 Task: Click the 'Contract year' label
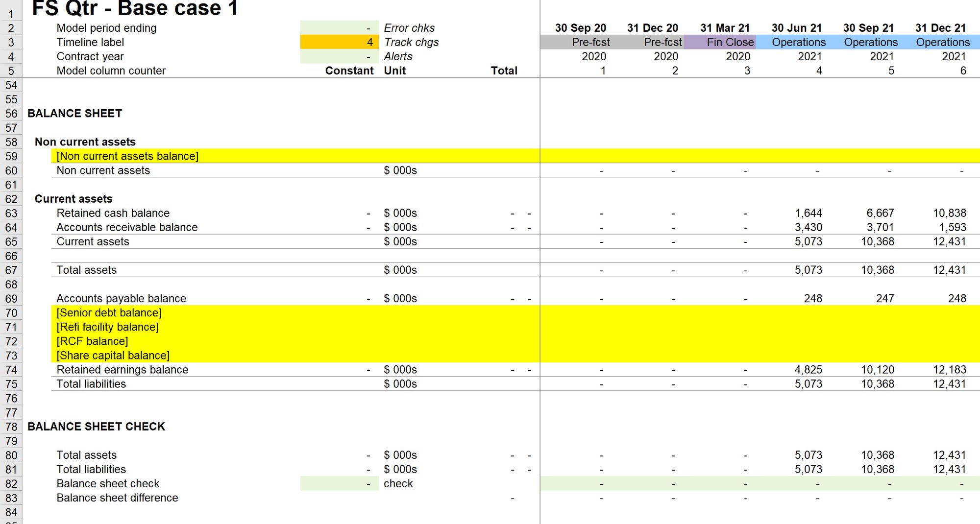[x=90, y=56]
